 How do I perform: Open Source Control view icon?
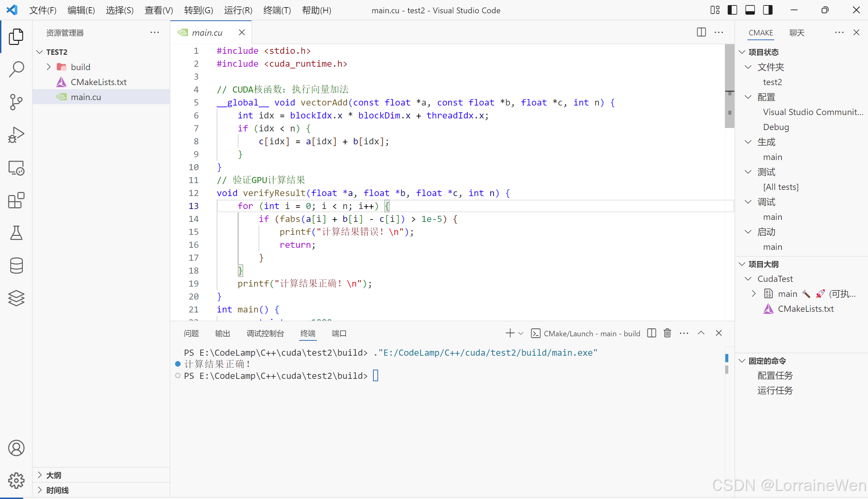[x=16, y=102]
